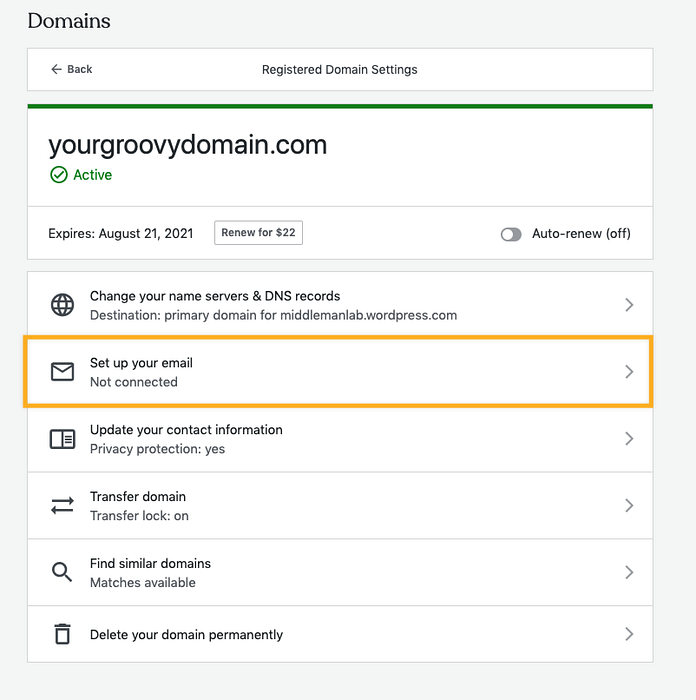
Task: Click the Renew for $22 button
Action: 258,233
